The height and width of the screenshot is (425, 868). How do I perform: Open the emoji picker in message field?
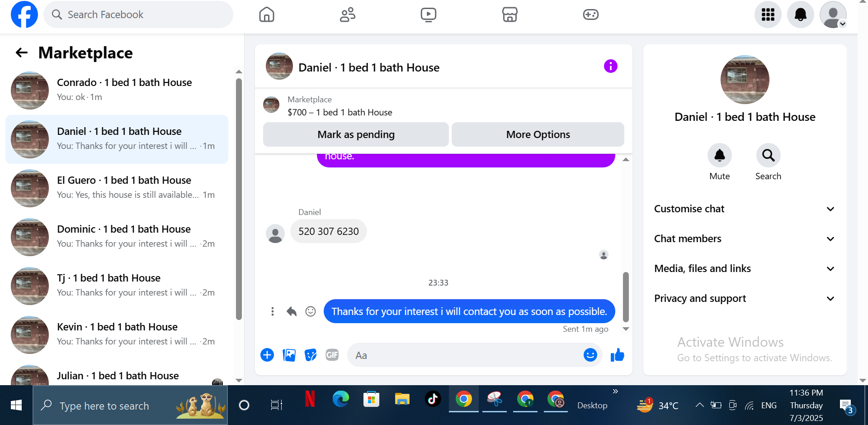[x=590, y=355]
